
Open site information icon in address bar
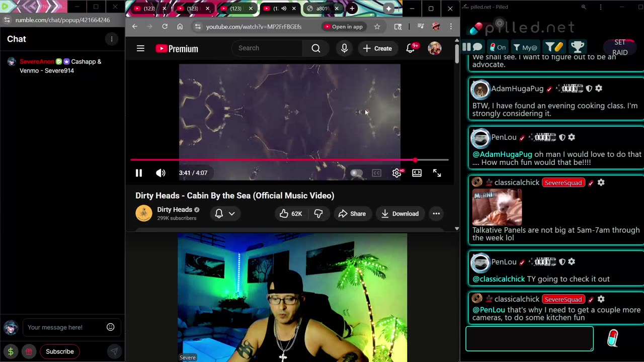198,27
